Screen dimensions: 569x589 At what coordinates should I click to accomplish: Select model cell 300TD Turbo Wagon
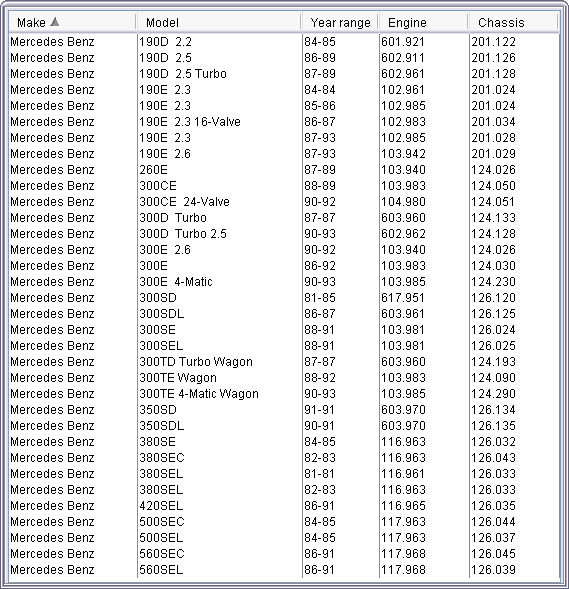pyautogui.click(x=196, y=362)
